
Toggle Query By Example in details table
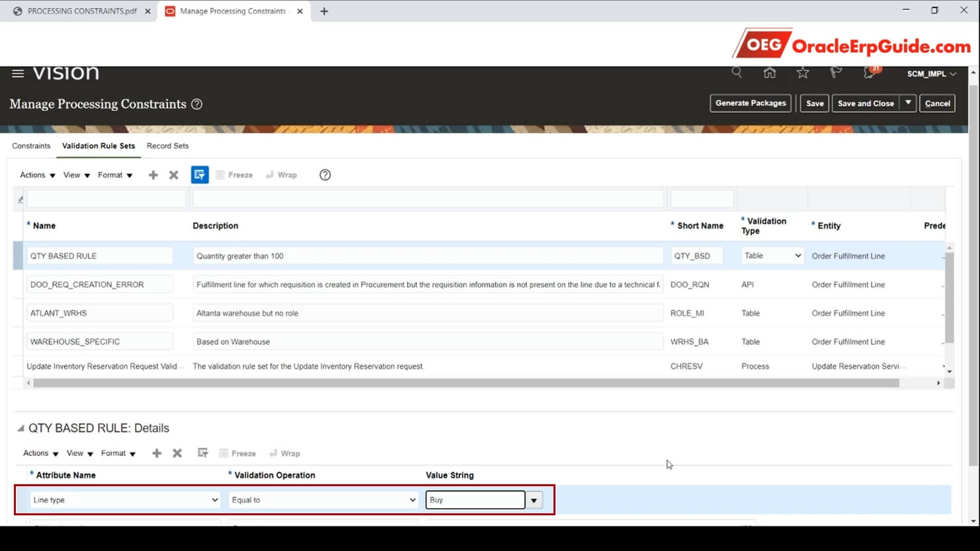pyautogui.click(x=203, y=453)
